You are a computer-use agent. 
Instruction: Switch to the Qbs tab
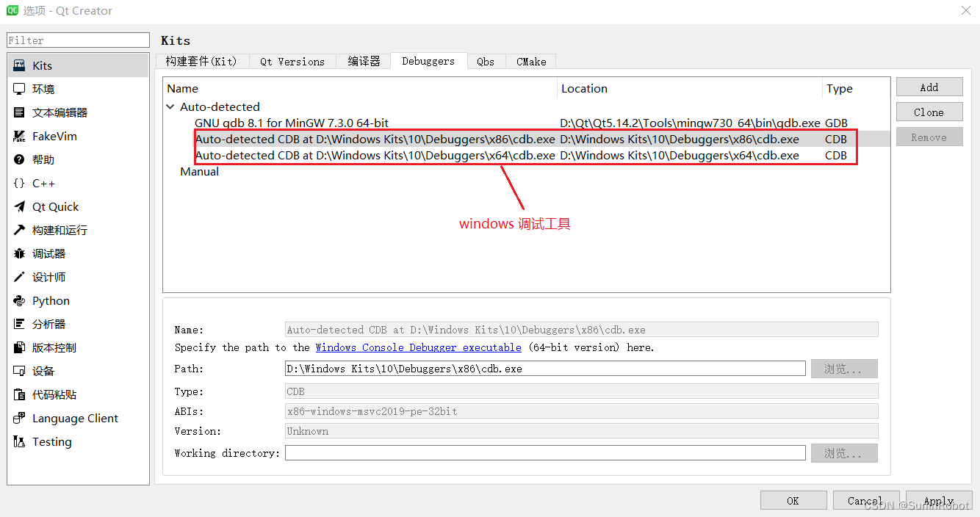[486, 62]
